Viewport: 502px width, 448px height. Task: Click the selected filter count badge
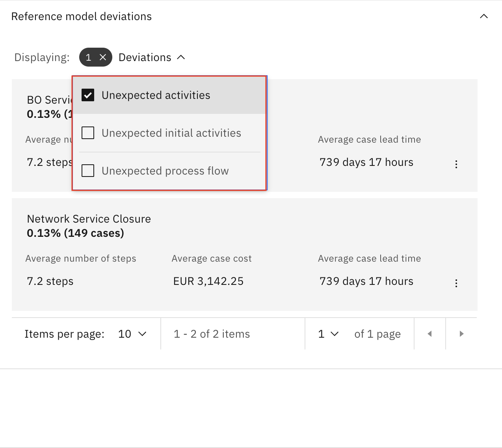pos(89,58)
